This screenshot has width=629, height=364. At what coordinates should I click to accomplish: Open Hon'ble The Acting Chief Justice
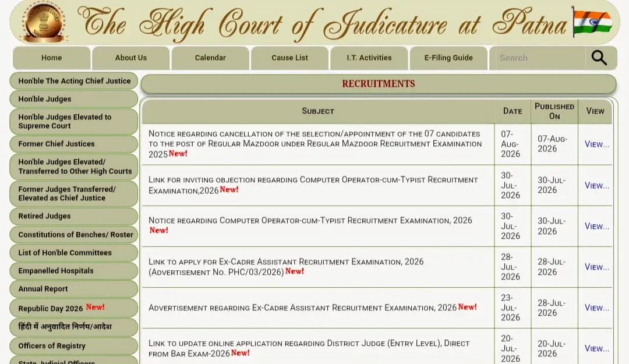coord(74,81)
